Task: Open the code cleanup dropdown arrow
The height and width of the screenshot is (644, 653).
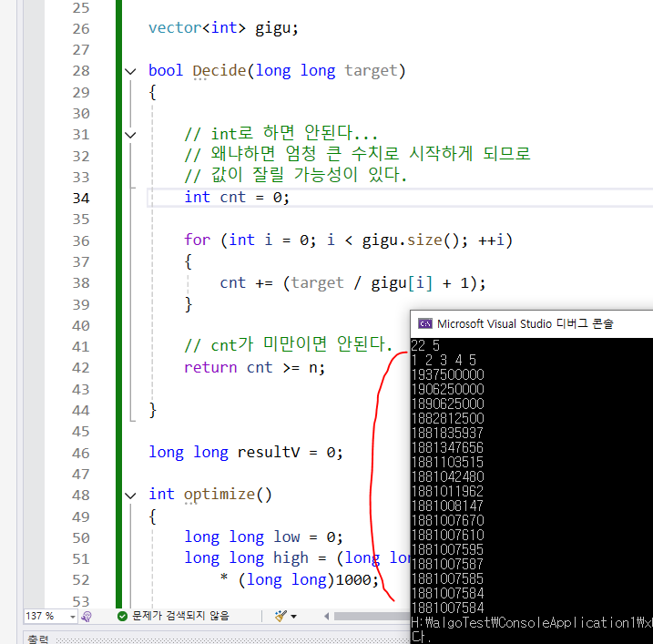Action: 293,617
